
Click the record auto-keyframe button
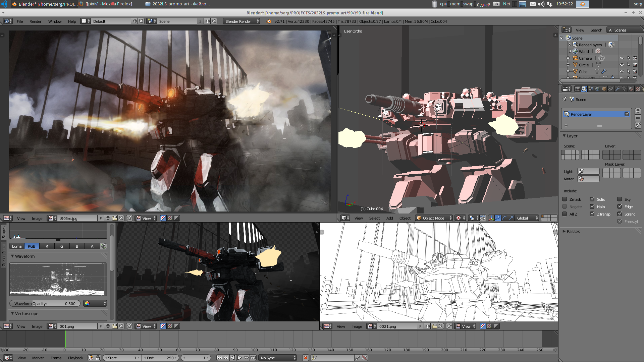pos(306,358)
